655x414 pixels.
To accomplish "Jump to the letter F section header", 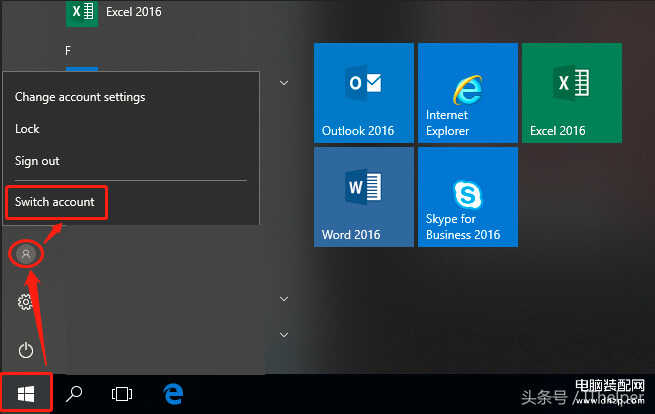I will point(68,51).
